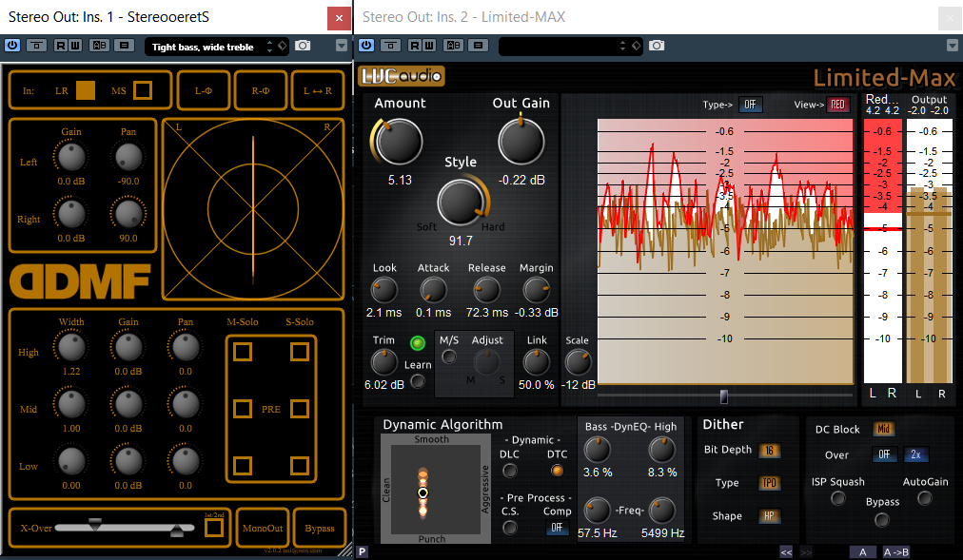Click the A->B copy button
Image resolution: width=963 pixels, height=560 pixels.
point(897,551)
